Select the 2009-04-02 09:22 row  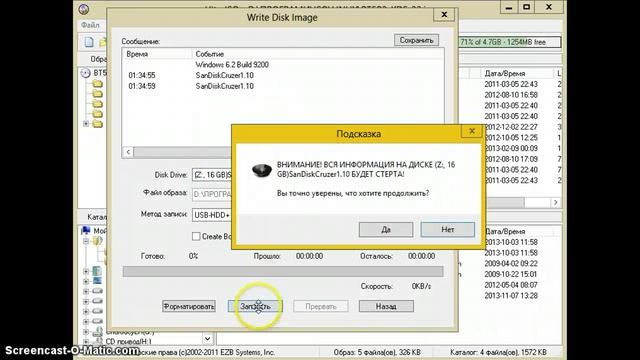pyautogui.click(x=511, y=263)
